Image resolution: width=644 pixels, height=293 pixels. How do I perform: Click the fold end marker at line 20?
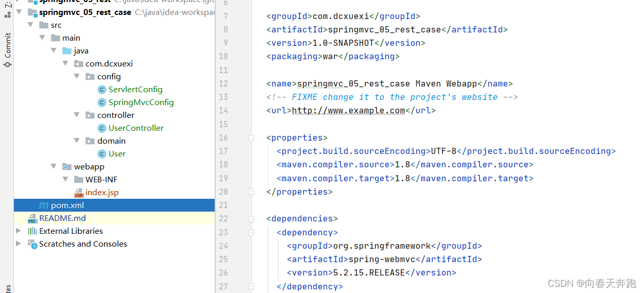[x=251, y=192]
